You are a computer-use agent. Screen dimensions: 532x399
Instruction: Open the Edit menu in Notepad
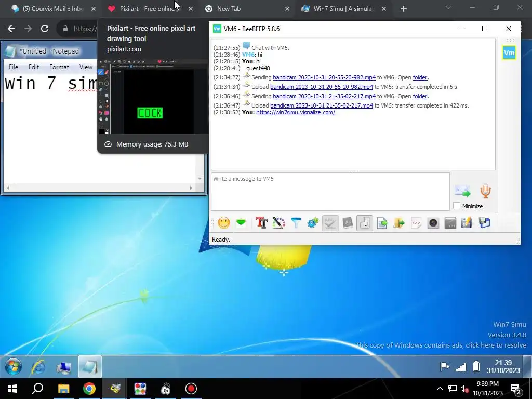pos(34,67)
